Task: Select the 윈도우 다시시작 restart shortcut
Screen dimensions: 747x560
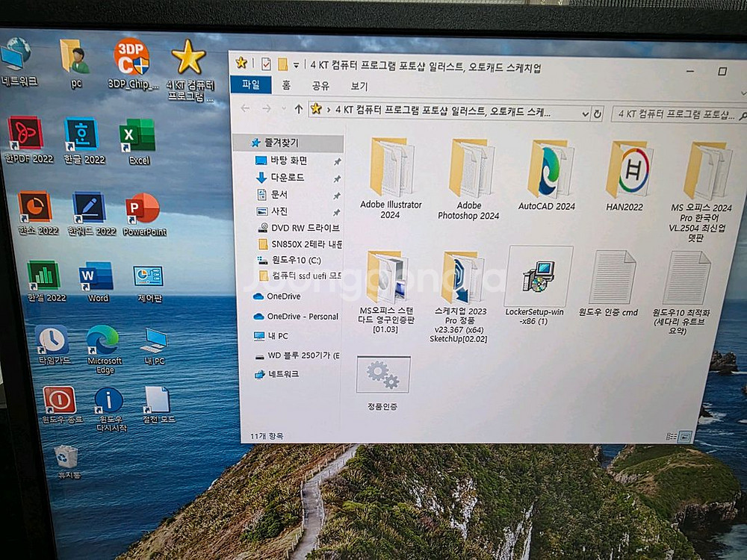Action: click(111, 409)
